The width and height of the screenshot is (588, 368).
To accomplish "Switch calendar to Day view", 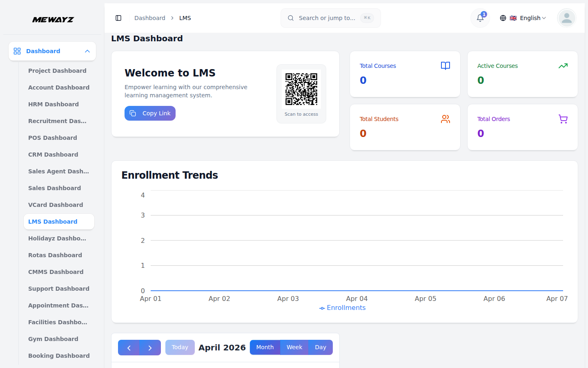I will [x=321, y=347].
